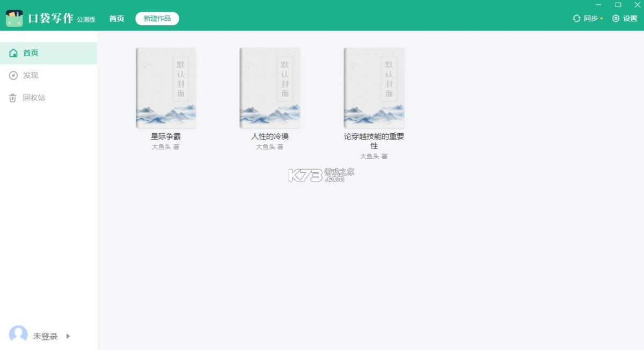Click the 人性的冷漠 title text

click(x=270, y=136)
